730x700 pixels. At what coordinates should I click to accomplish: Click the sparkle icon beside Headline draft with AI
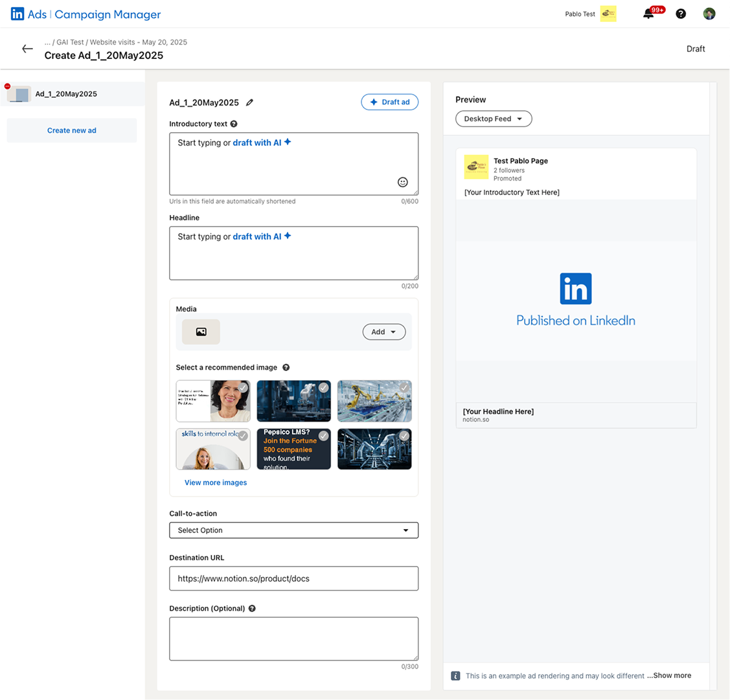(288, 236)
